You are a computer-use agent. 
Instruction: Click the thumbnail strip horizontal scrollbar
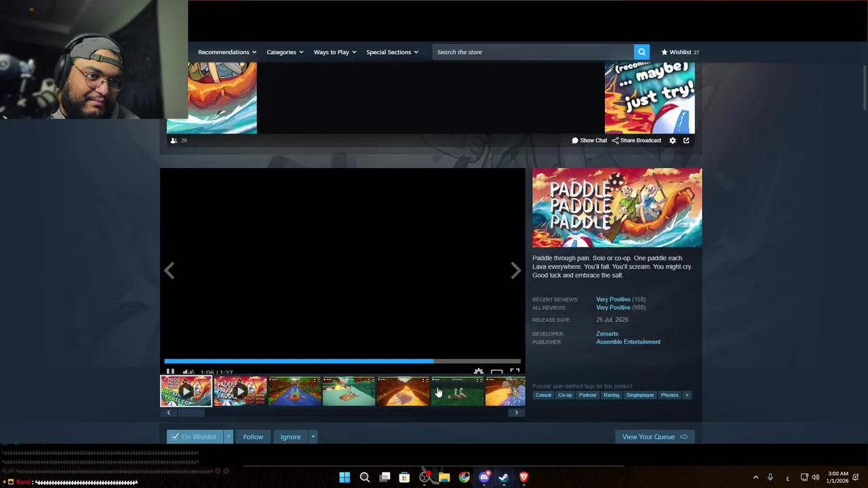click(191, 413)
